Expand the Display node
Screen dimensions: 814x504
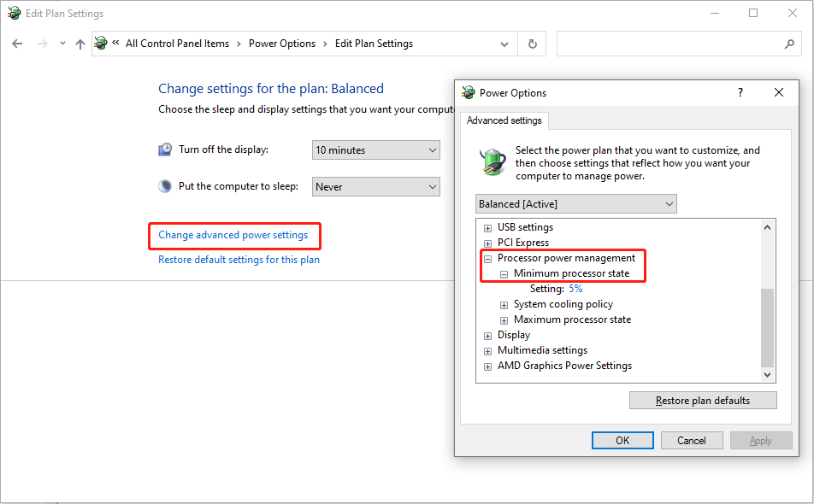pos(487,336)
